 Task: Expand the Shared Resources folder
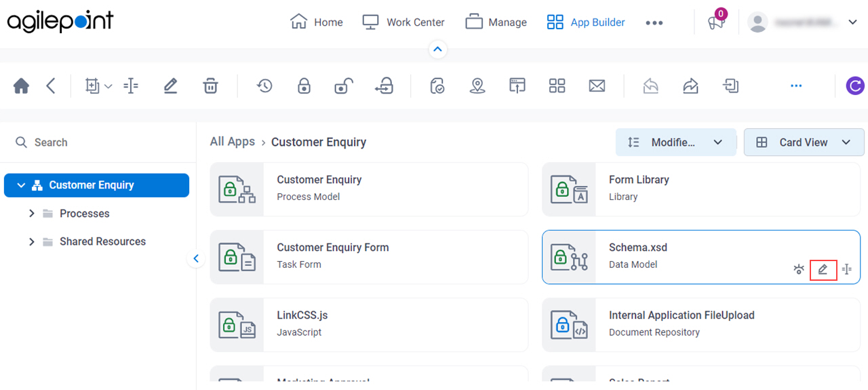pos(31,241)
